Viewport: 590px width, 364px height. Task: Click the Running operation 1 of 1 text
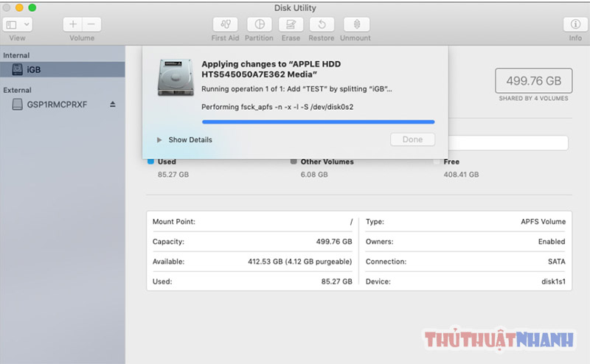pos(296,88)
